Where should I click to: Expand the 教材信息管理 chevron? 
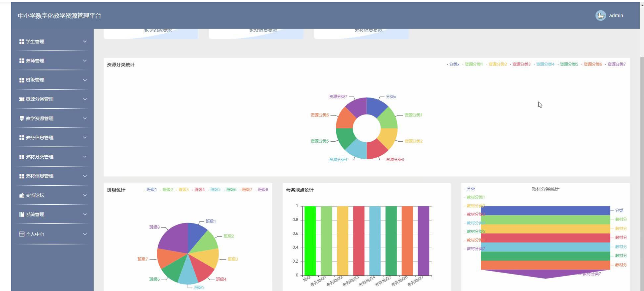point(85,176)
